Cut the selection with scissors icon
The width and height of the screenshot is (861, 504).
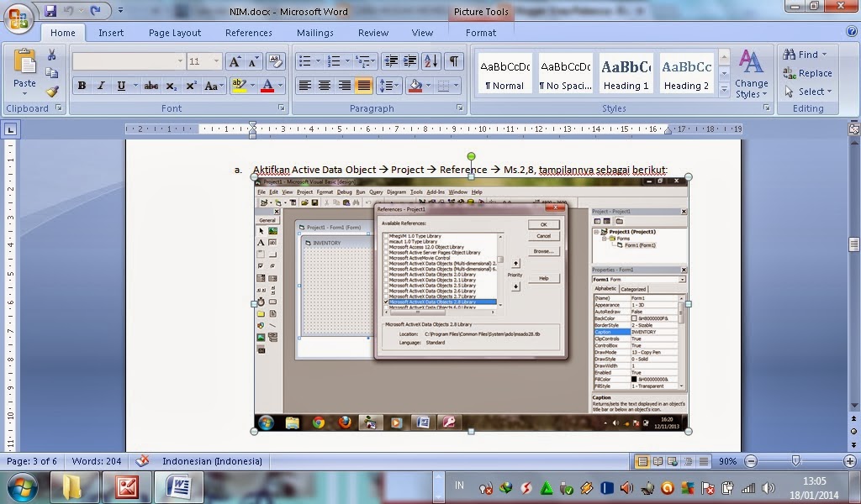coord(51,55)
